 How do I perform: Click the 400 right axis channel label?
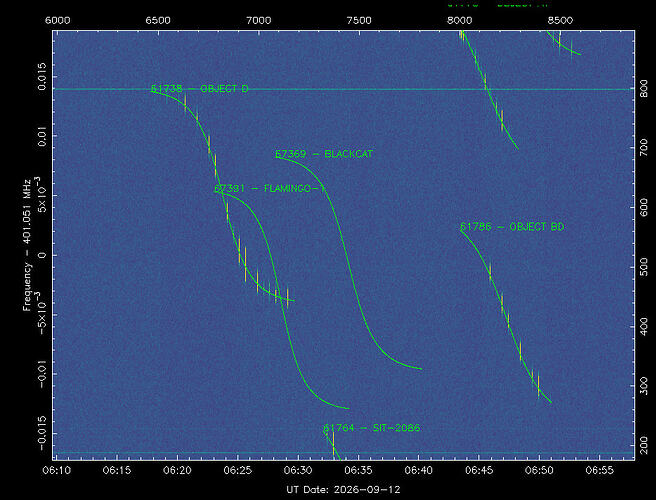click(x=644, y=326)
